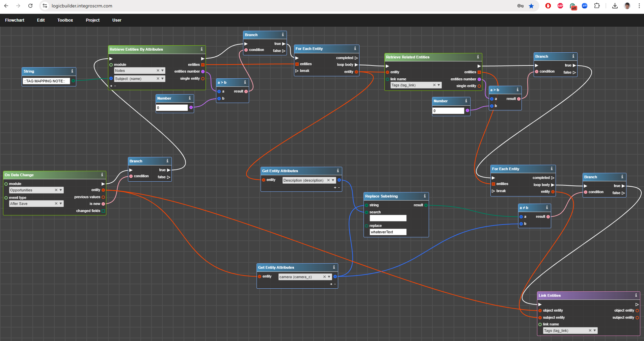Open the Project menu
Viewport: 644px width, 341px height.
92,20
